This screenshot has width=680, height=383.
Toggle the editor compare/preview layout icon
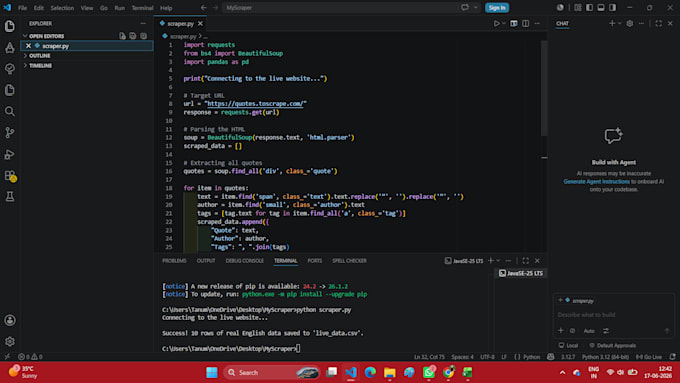tap(514, 23)
